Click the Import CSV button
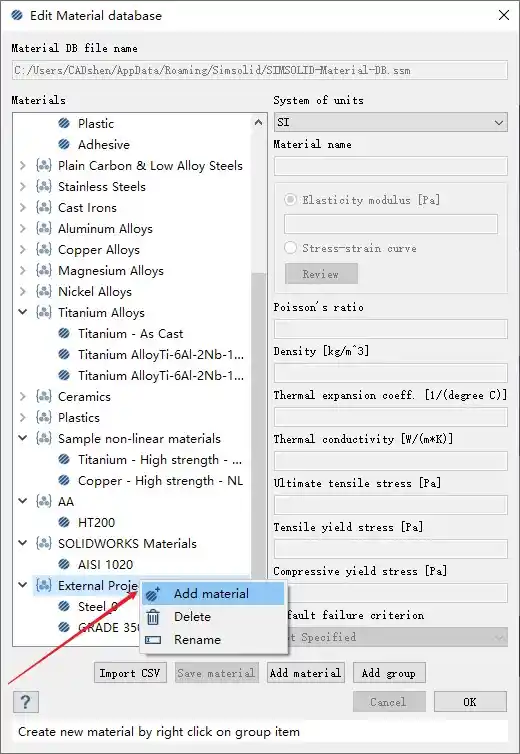The height and width of the screenshot is (754, 520). (x=130, y=673)
